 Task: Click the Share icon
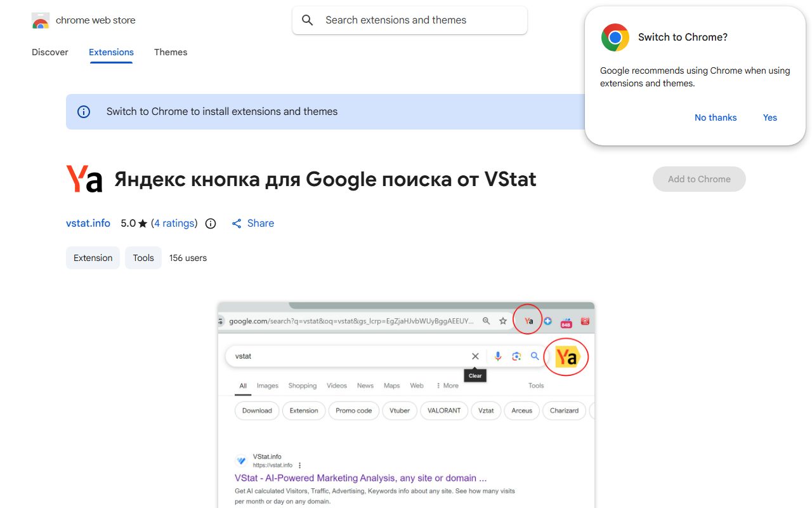[237, 224]
